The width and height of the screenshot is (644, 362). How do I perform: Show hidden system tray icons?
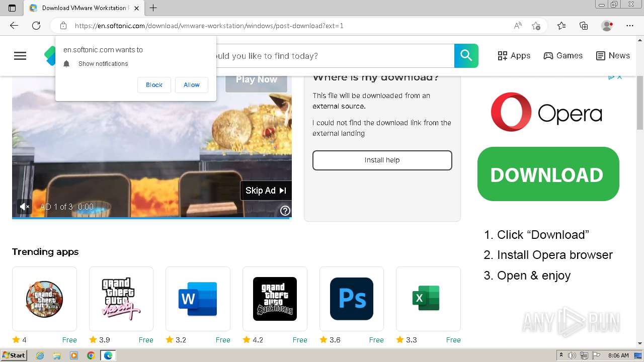point(561,355)
